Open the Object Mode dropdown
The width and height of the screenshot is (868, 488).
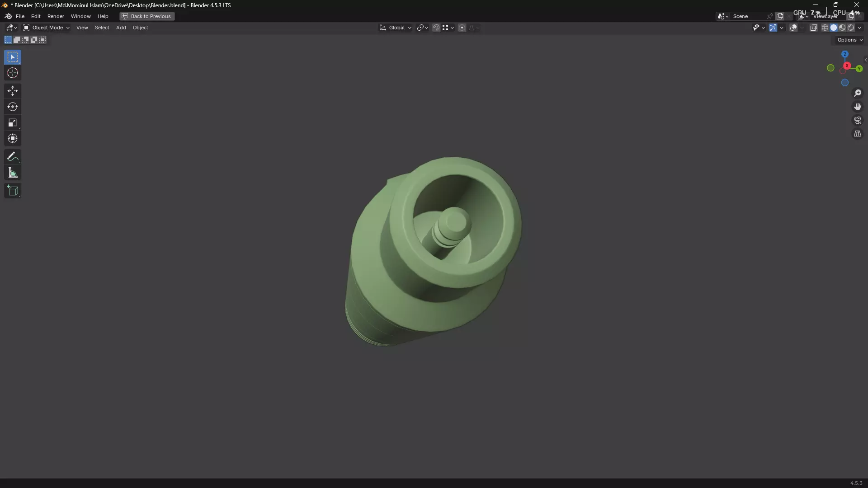(47, 28)
